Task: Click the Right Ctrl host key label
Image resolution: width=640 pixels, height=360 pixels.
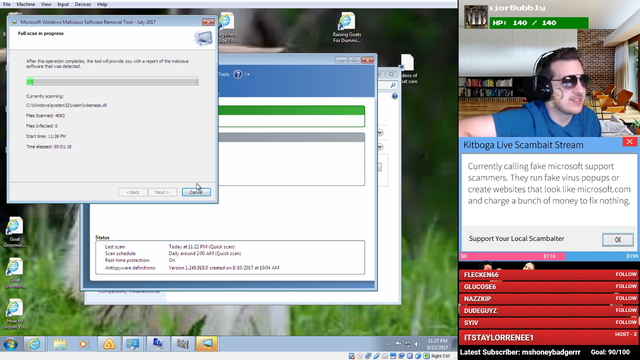Action: tap(440, 356)
